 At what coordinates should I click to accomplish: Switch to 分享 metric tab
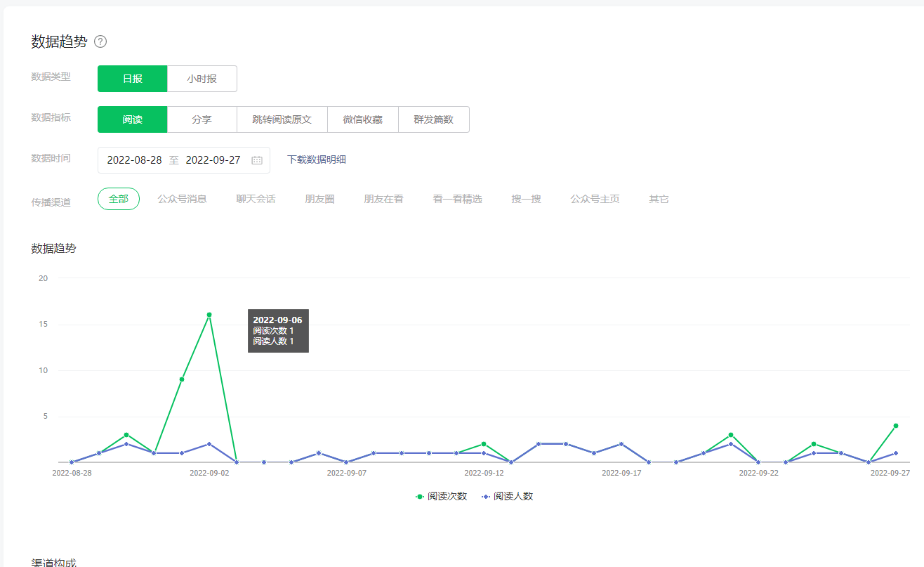click(x=202, y=119)
